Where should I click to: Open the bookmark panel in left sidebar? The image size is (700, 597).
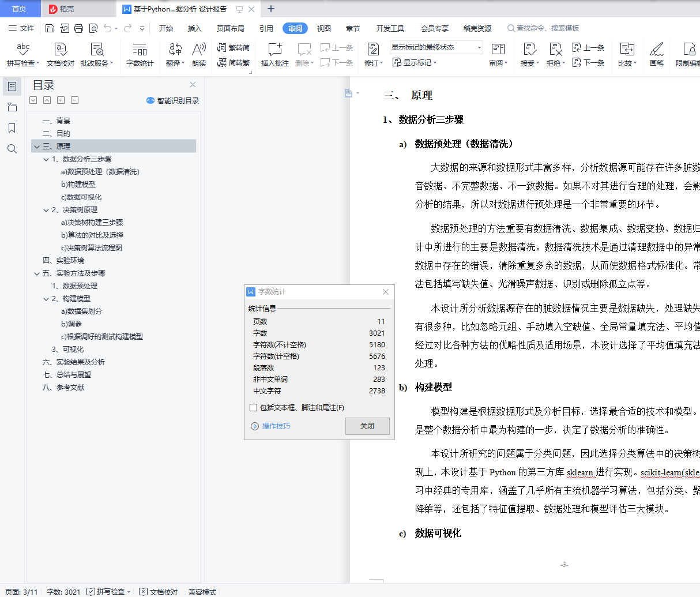coord(12,128)
